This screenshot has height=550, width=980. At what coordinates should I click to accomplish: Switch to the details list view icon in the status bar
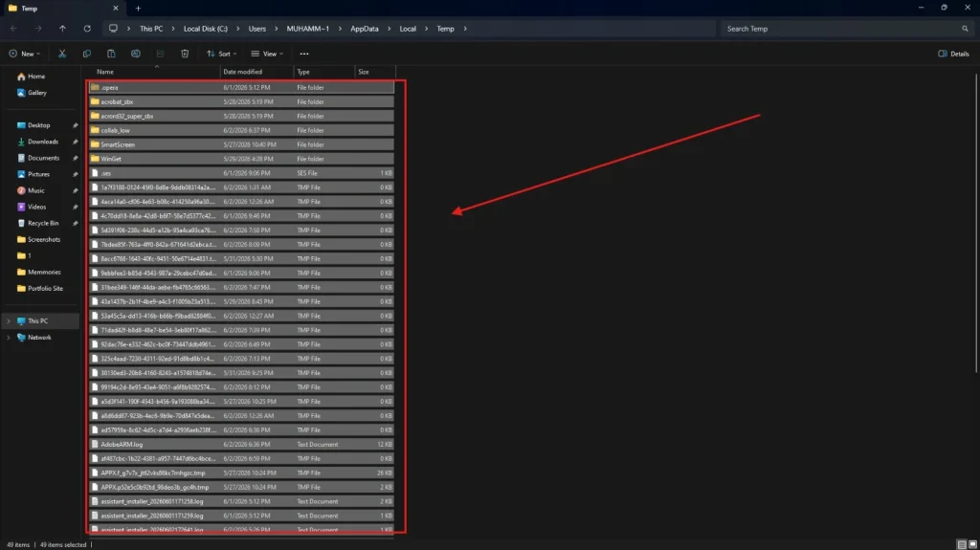[962, 545]
